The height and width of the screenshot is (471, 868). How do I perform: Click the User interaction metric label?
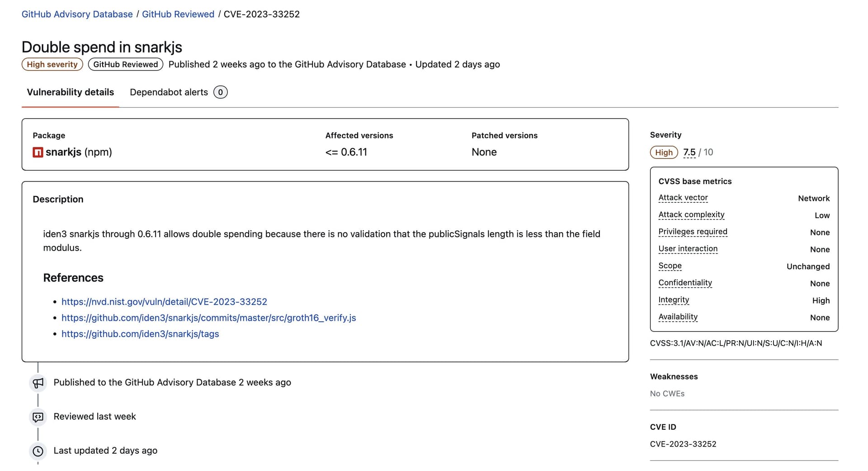click(688, 249)
